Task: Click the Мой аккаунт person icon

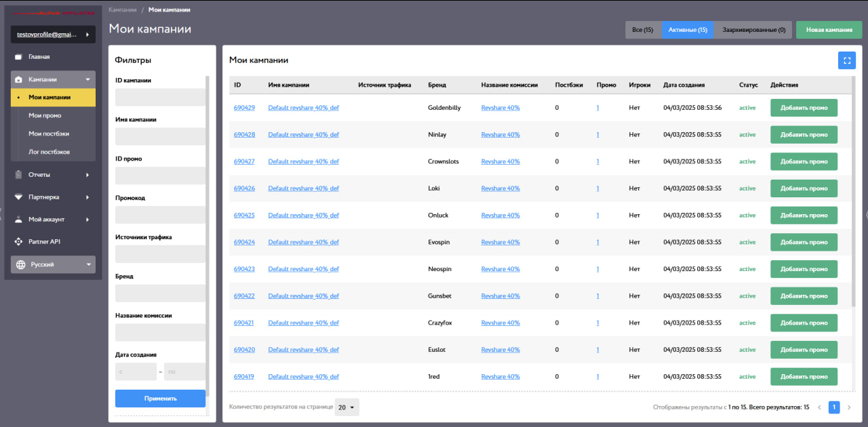Action: coord(19,220)
